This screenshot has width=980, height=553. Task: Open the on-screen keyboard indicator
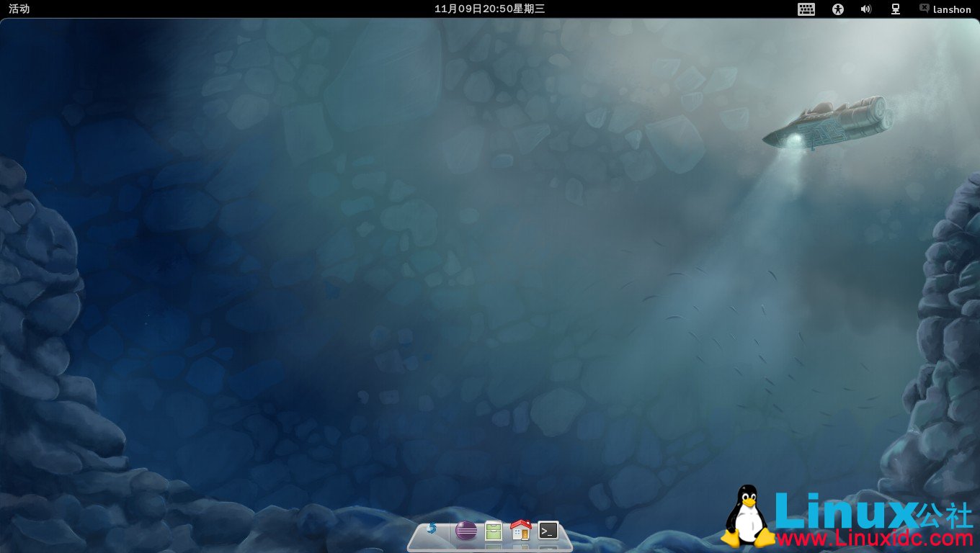coord(806,9)
